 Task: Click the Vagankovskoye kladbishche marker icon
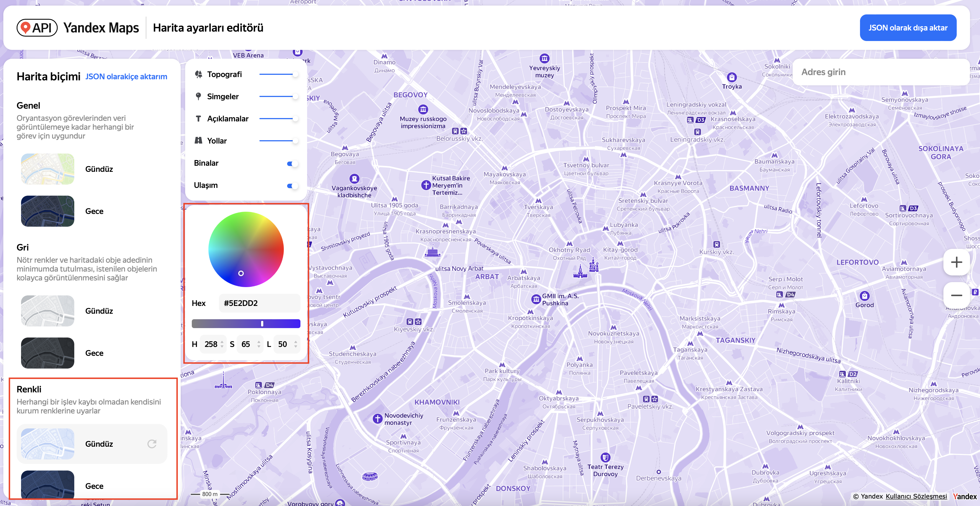tap(354, 178)
